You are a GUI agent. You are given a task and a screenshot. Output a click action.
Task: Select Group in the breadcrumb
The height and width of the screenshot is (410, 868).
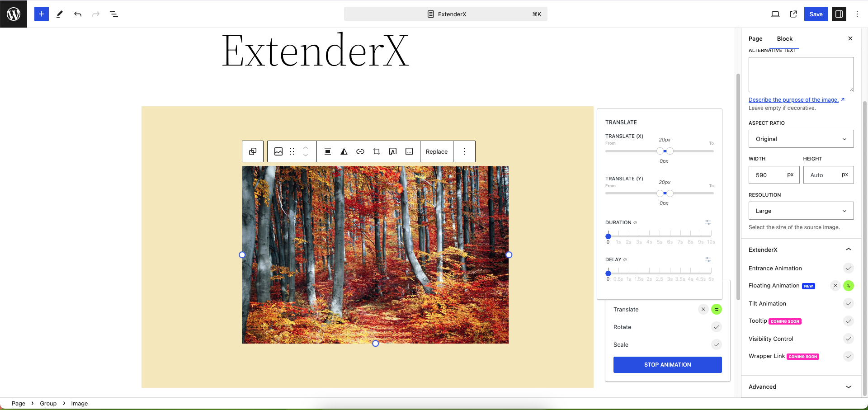click(x=48, y=403)
